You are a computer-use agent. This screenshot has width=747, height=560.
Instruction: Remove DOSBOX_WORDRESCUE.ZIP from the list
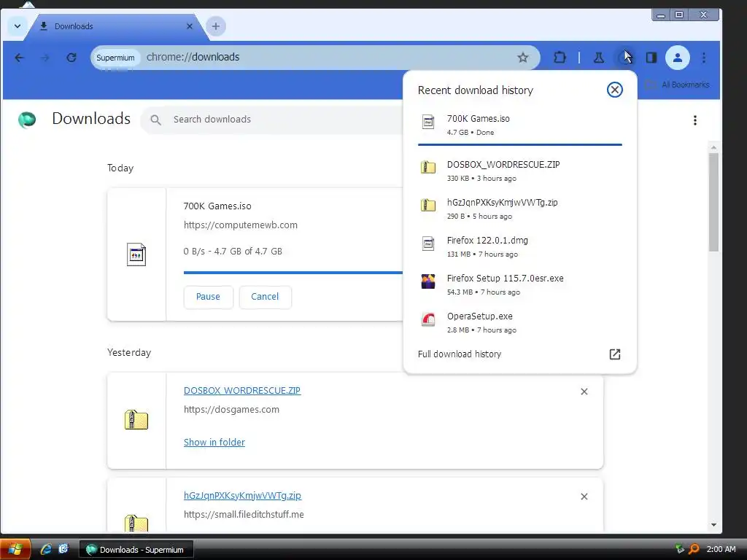click(584, 392)
